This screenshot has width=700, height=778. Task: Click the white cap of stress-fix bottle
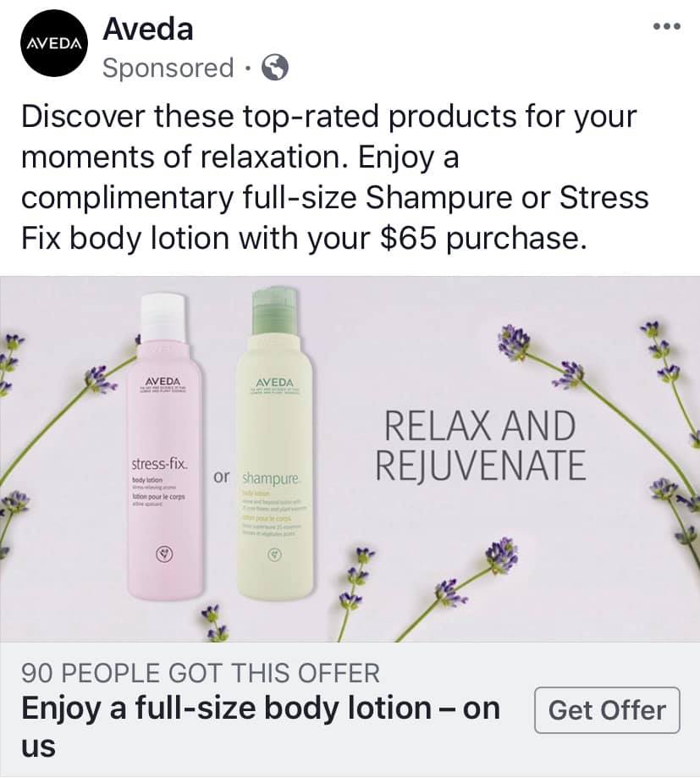coord(164,317)
